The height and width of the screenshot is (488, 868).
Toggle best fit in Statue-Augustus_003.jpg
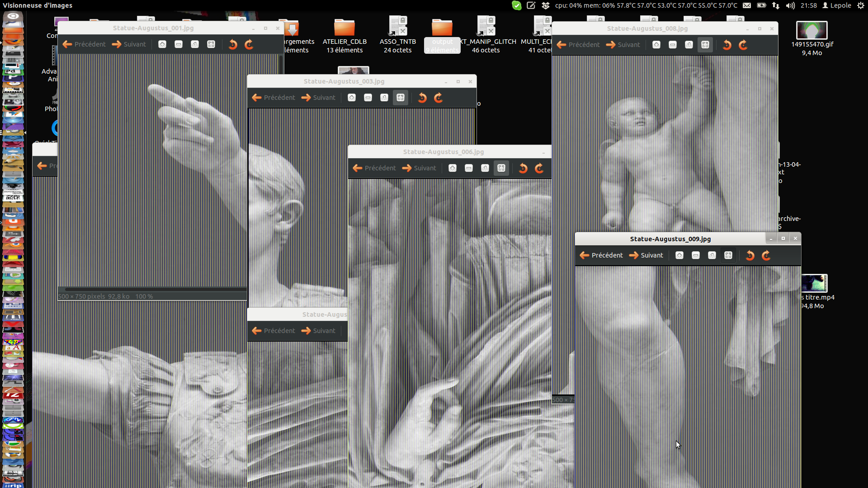(x=401, y=98)
